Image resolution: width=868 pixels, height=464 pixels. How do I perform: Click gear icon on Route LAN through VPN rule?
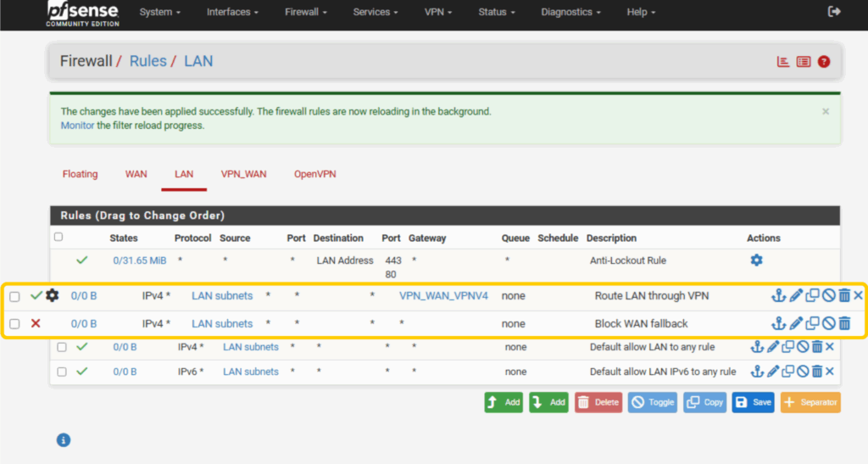pyautogui.click(x=52, y=295)
